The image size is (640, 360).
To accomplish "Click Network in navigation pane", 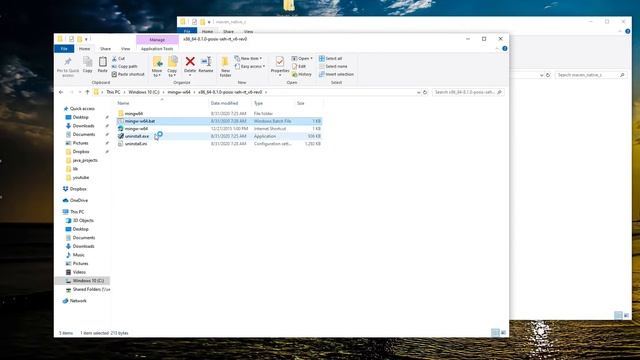I will 78,301.
